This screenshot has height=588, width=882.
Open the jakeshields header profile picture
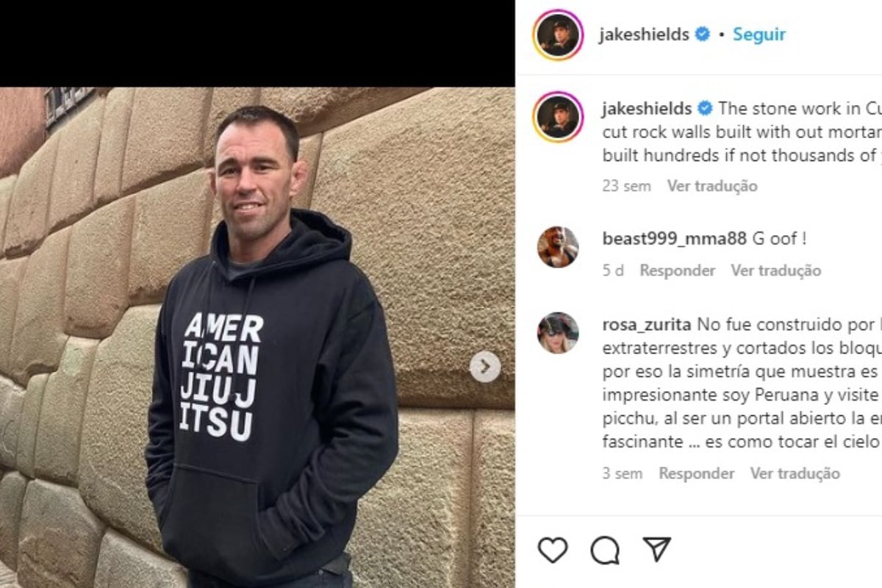(x=558, y=35)
